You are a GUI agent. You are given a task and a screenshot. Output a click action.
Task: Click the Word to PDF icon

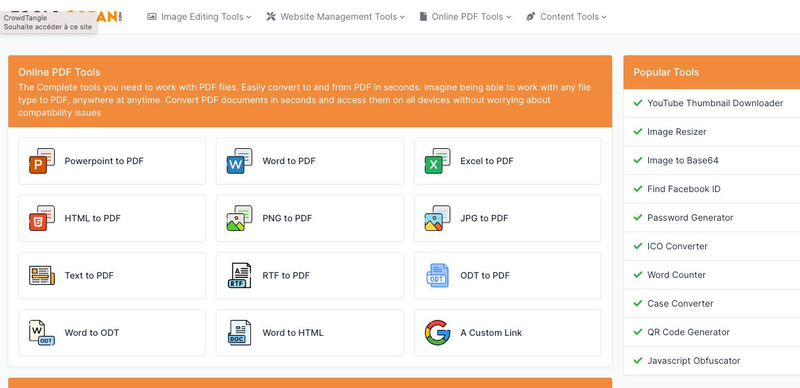tap(240, 161)
